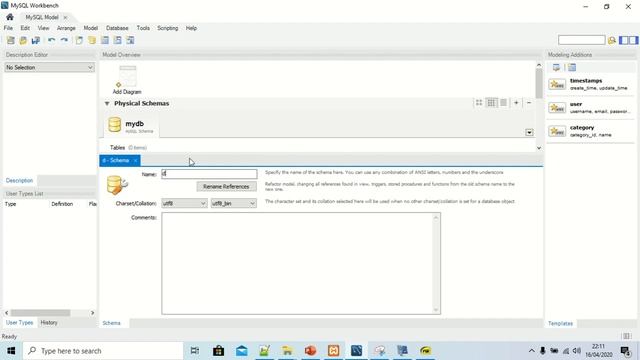Open the Tools menu
The height and width of the screenshot is (360, 640).
143,28
